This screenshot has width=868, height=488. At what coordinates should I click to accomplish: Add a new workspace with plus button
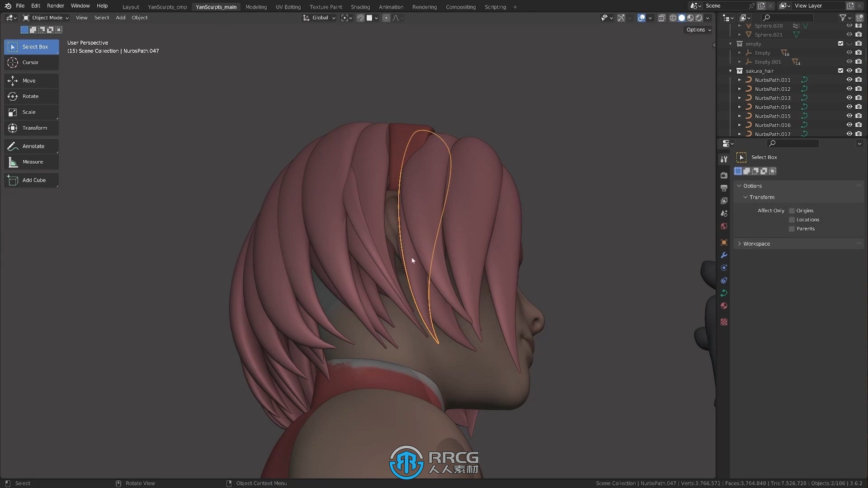[515, 7]
